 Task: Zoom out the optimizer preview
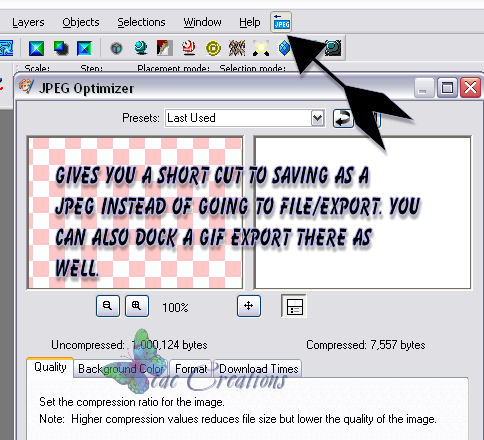pos(108,306)
